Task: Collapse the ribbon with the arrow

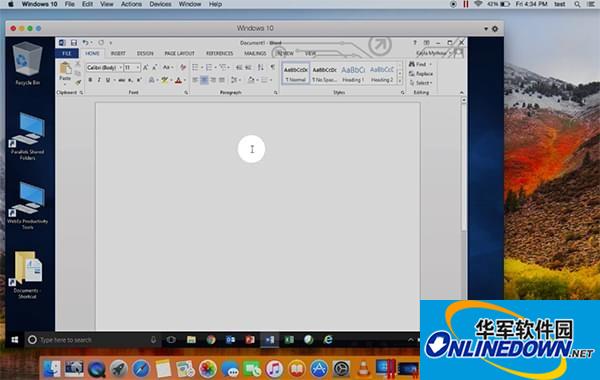Action: click(x=461, y=93)
